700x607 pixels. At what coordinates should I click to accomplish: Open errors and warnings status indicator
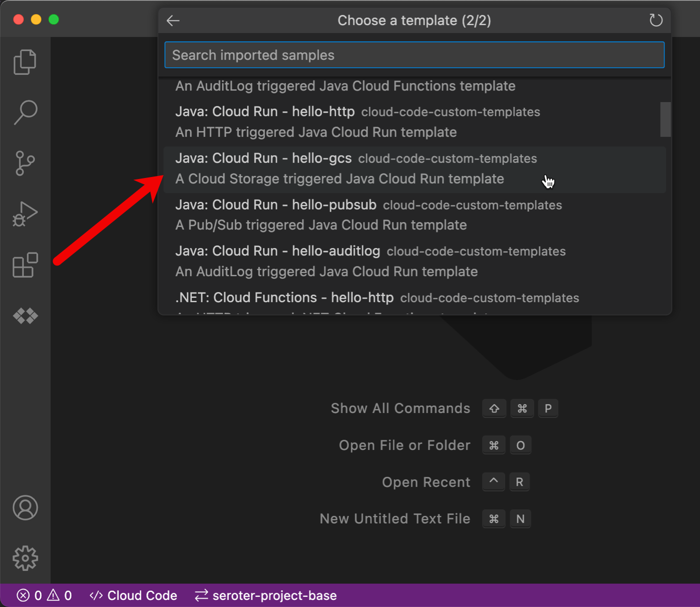click(x=44, y=595)
